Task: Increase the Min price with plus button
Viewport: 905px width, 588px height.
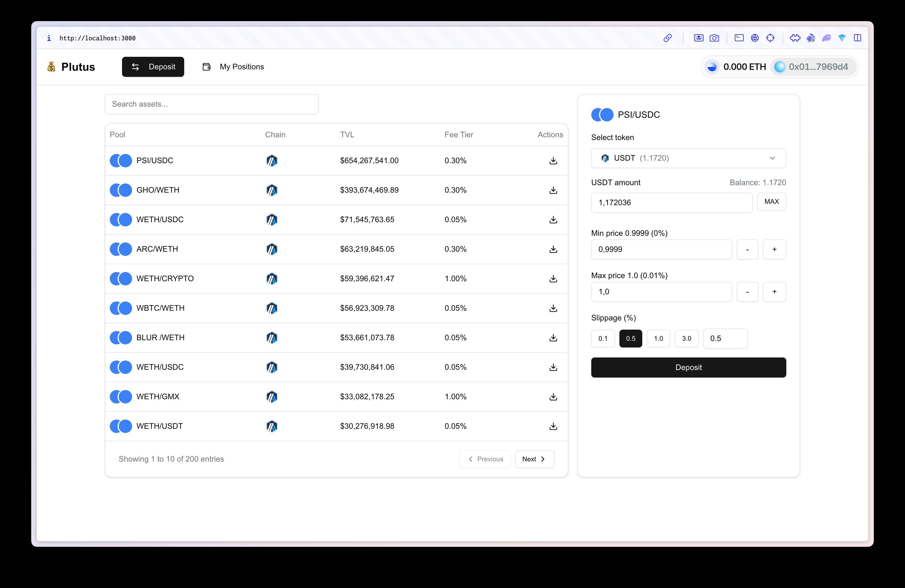Action: click(x=774, y=249)
